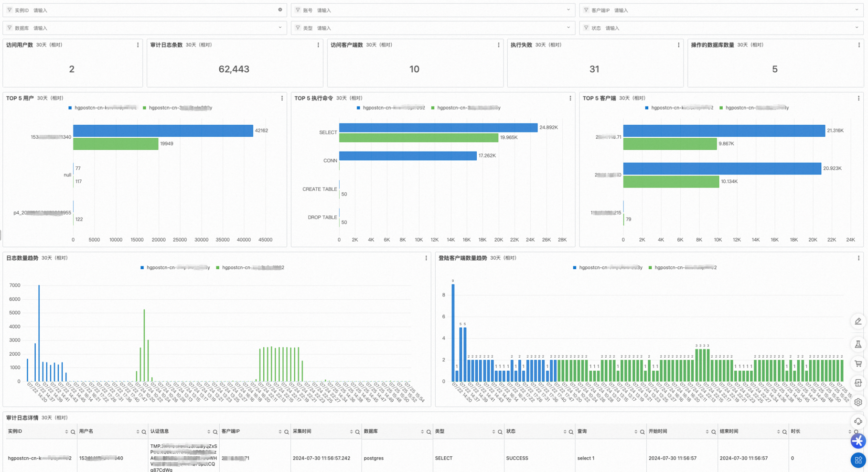Open more options for 操作的数据库数量 card
The height and width of the screenshot is (472, 868).
click(859, 45)
